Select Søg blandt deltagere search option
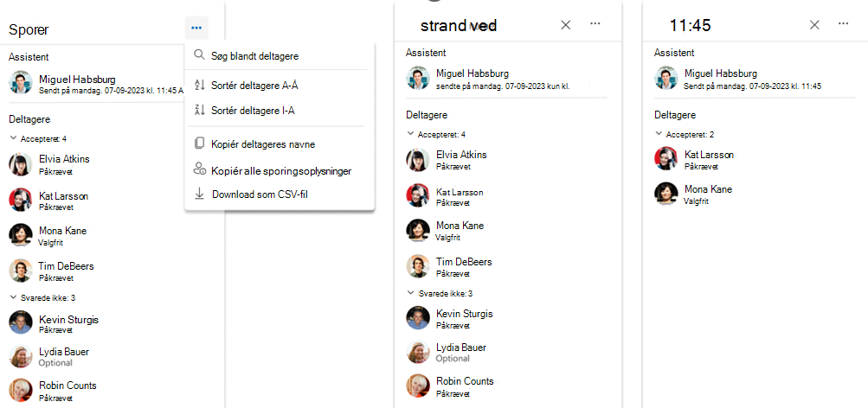This screenshot has height=408, width=868. [280, 55]
